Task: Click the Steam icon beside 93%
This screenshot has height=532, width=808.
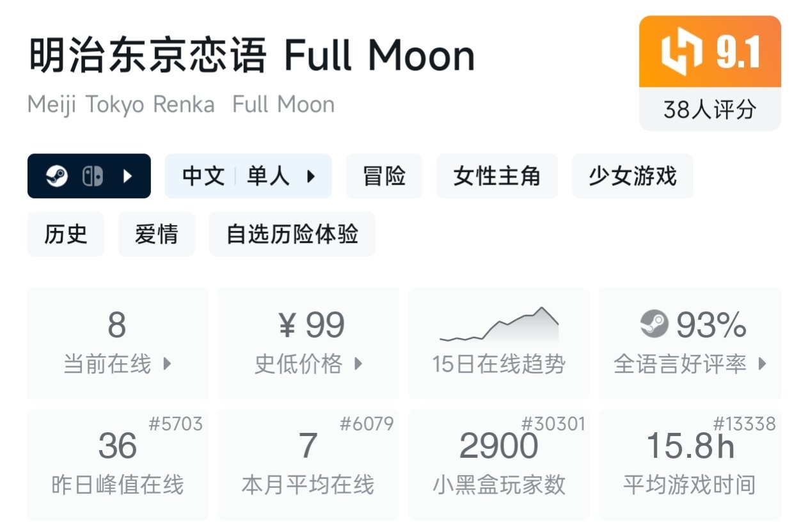Action: click(x=654, y=325)
